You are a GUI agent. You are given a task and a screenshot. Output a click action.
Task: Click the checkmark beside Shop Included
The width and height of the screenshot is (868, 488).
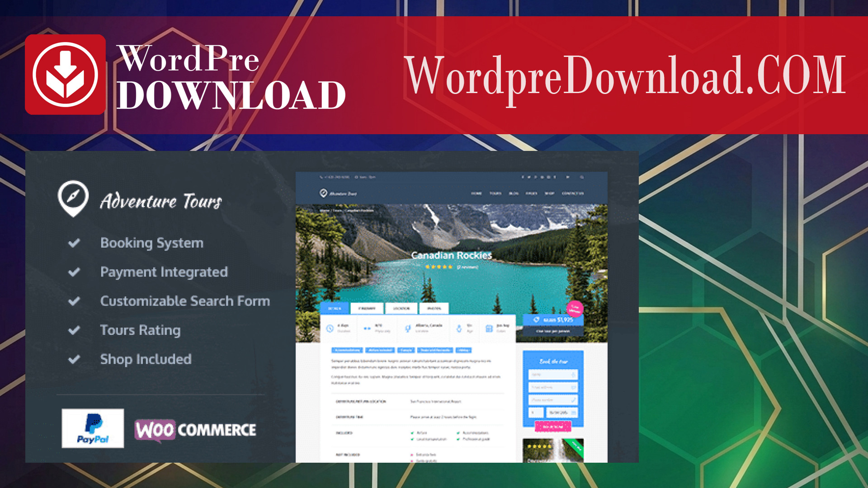[x=74, y=359]
